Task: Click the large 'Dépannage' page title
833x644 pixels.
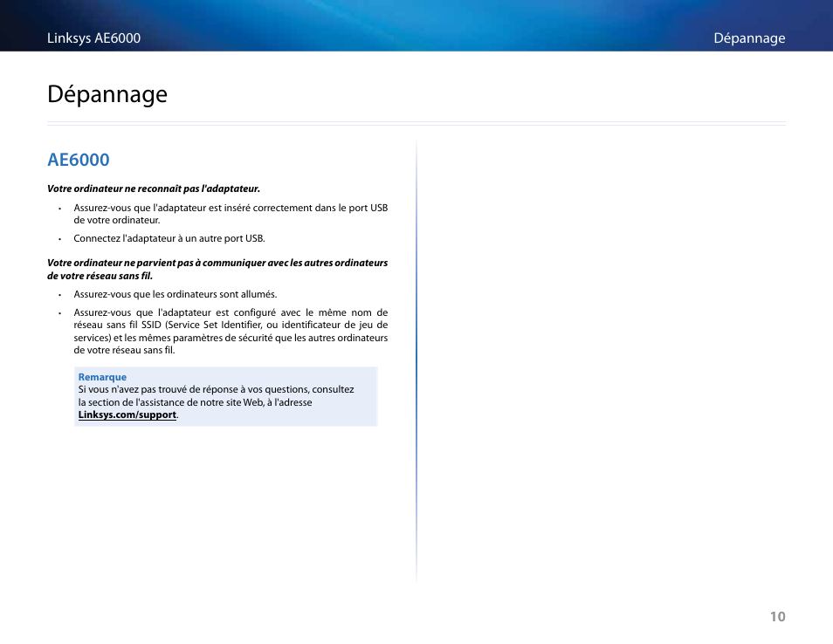Action: [x=107, y=94]
